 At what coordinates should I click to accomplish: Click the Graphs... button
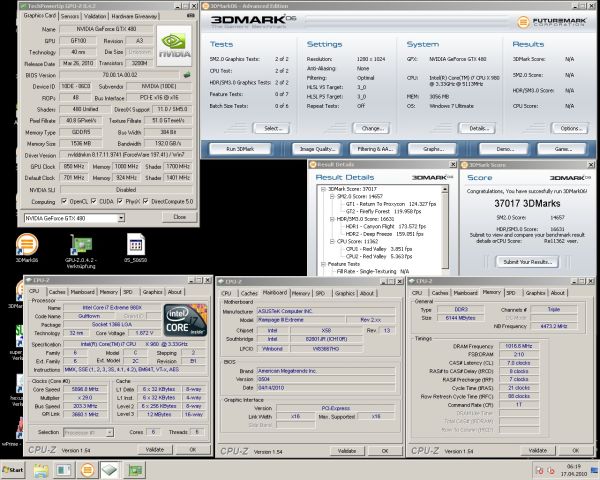click(432, 149)
